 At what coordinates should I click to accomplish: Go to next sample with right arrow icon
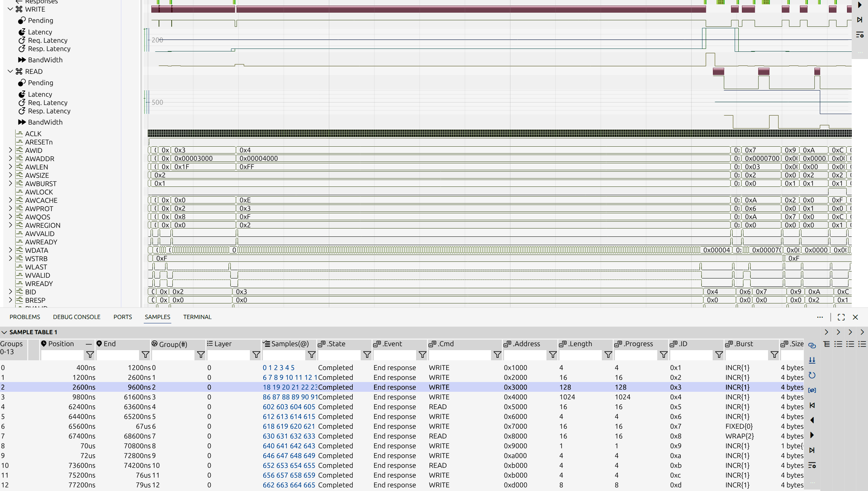pyautogui.click(x=812, y=435)
